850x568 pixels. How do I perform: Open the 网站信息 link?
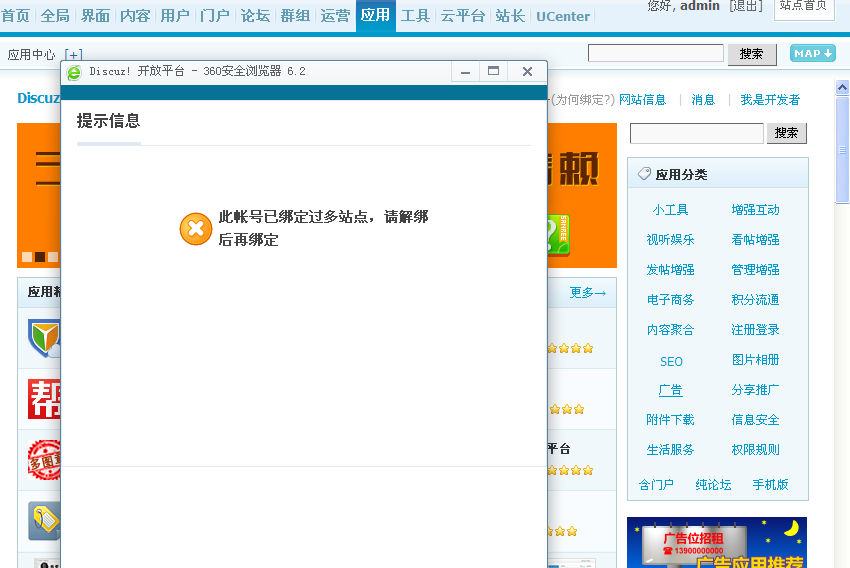click(x=642, y=100)
